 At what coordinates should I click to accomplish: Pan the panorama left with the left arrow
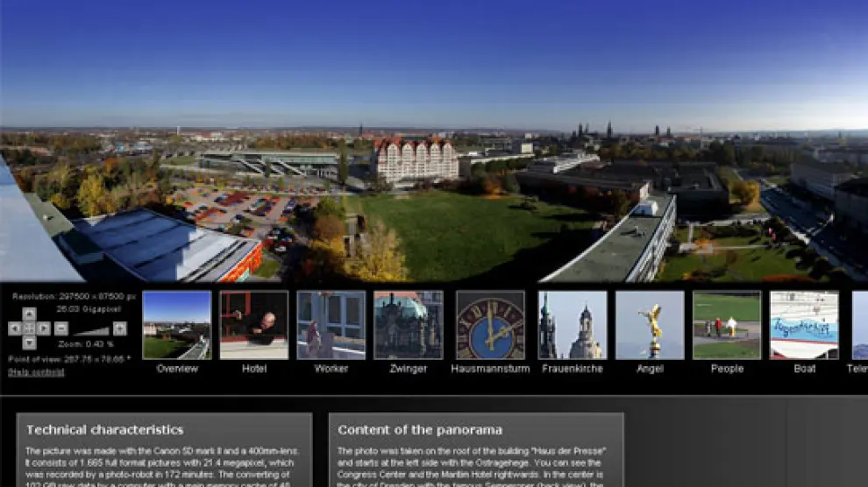14,328
